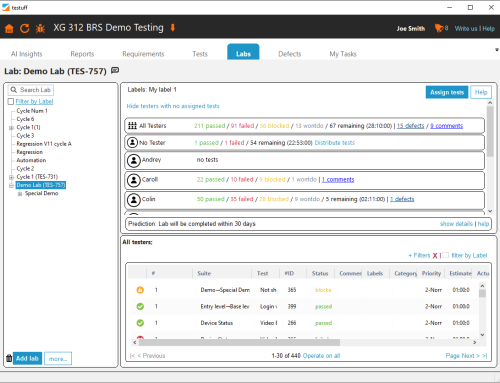This screenshot has height=383, width=500.
Task: Select Caroll avatar icon
Action: pos(134,180)
